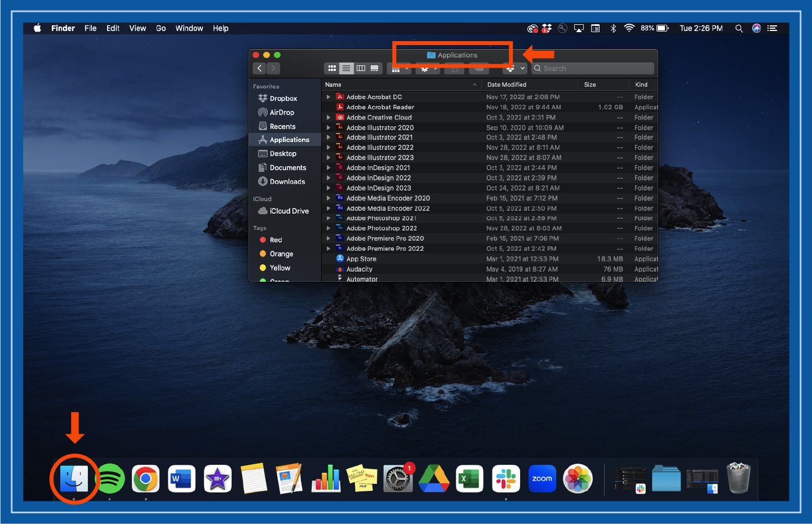Viewport: 812px width, 524px height.
Task: Sort by Size column header
Action: point(604,85)
